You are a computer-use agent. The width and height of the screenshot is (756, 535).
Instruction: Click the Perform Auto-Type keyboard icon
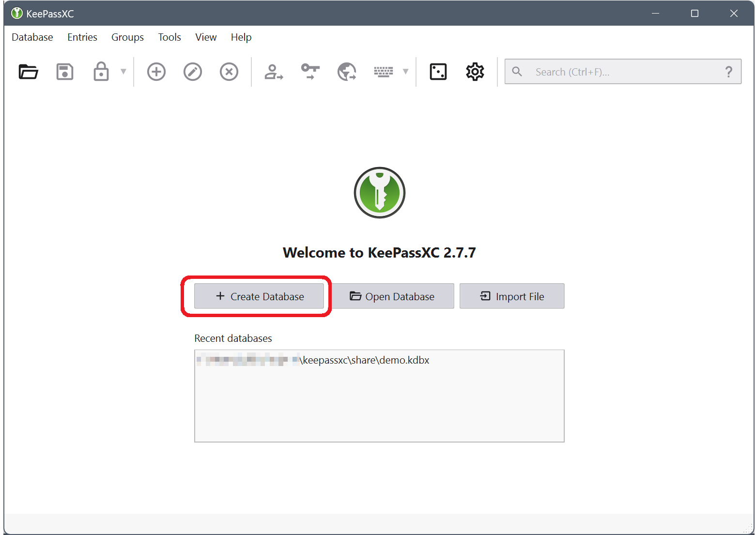tap(383, 72)
